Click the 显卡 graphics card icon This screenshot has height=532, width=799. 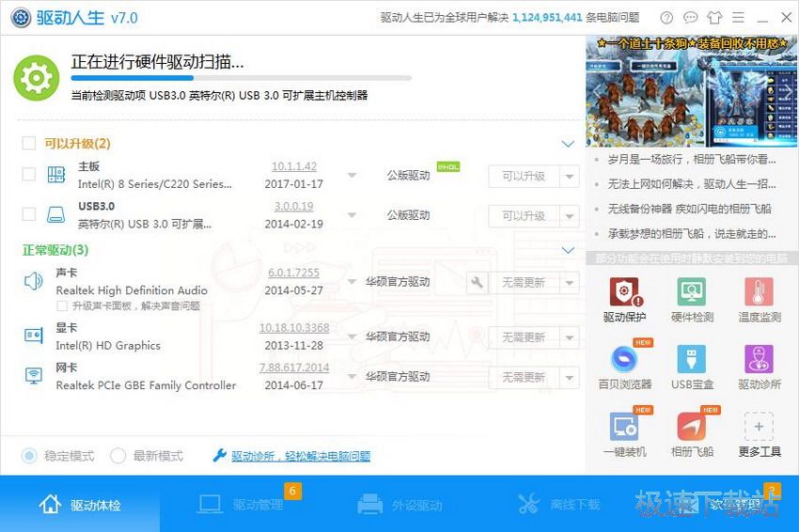click(x=34, y=336)
